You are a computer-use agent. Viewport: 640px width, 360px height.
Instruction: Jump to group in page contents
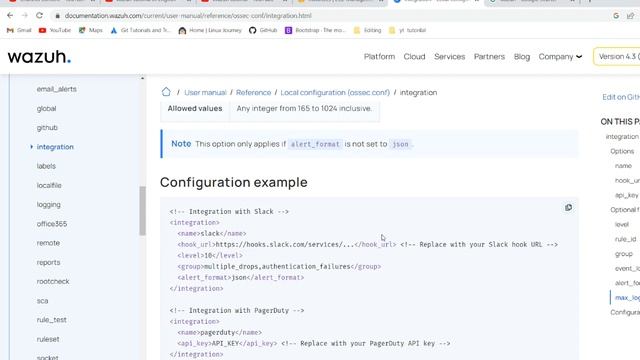pos(624,254)
